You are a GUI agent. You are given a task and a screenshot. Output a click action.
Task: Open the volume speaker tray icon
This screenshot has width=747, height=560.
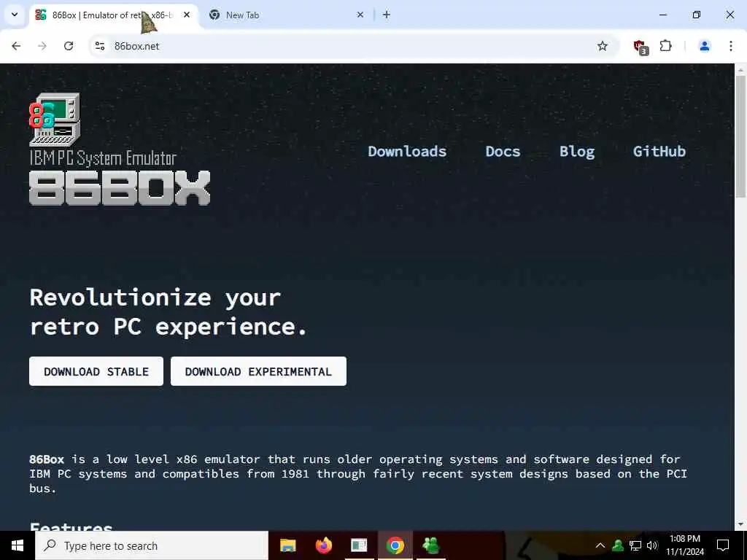[652, 545]
